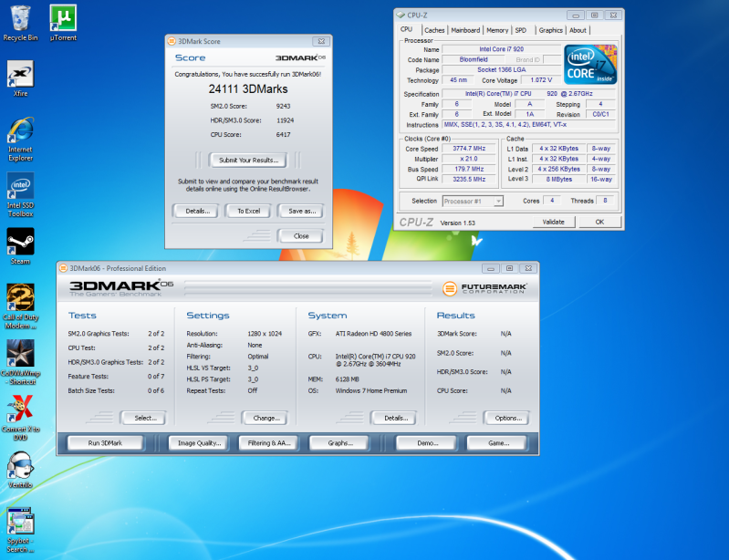729x560 pixels.
Task: Click the 24111 3DMarks score text
Action: click(x=248, y=89)
